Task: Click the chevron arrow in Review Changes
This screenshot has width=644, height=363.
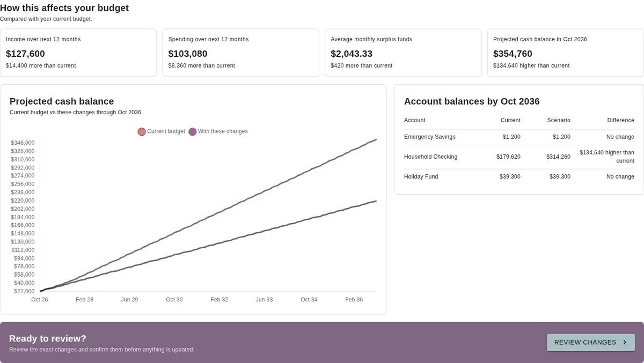Action: click(625, 342)
